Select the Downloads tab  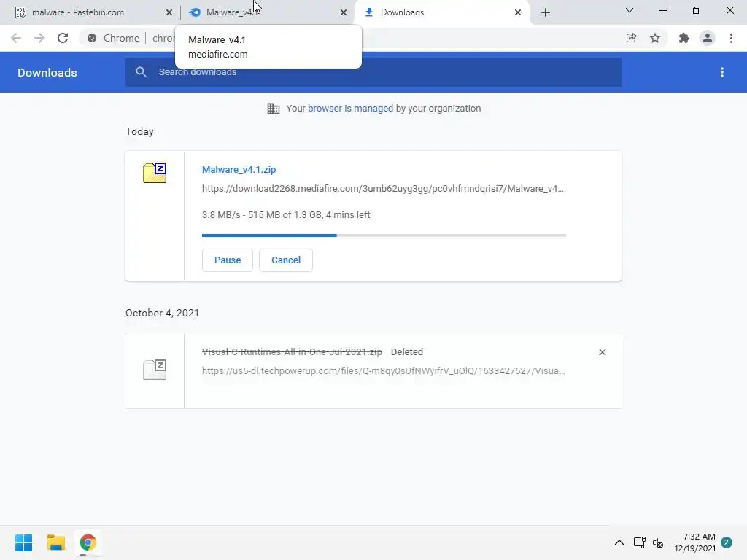pyautogui.click(x=441, y=12)
